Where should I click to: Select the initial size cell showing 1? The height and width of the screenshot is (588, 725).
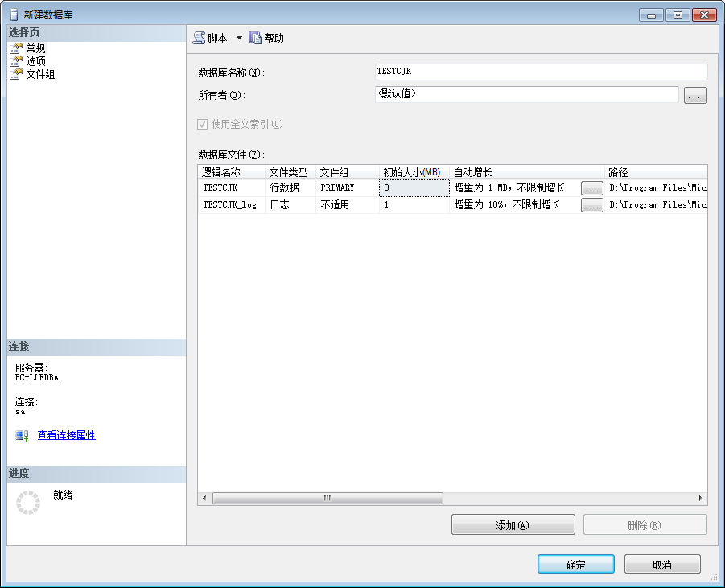coord(414,205)
